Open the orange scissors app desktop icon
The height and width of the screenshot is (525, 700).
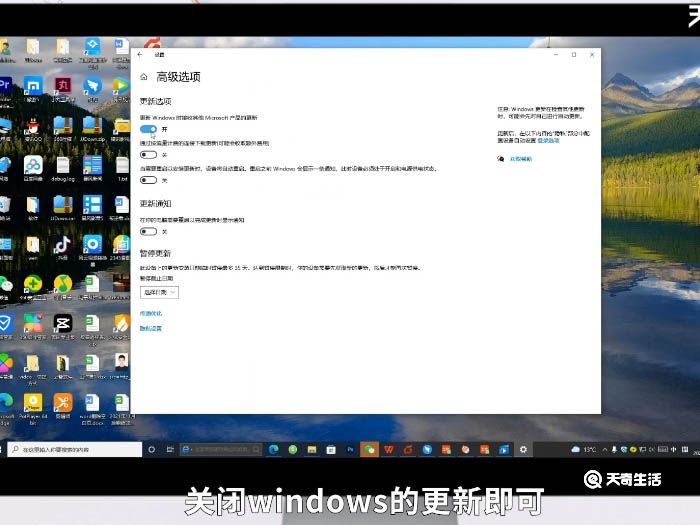pos(62,403)
